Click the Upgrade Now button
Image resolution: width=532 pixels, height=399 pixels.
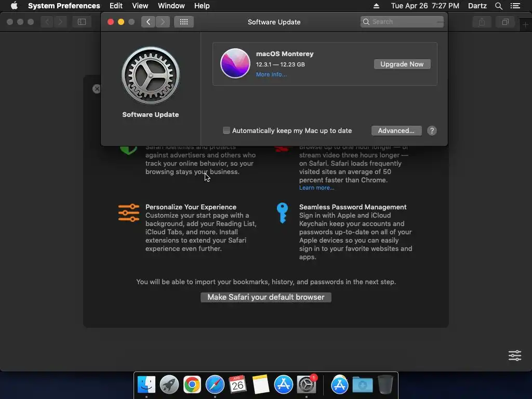(402, 64)
